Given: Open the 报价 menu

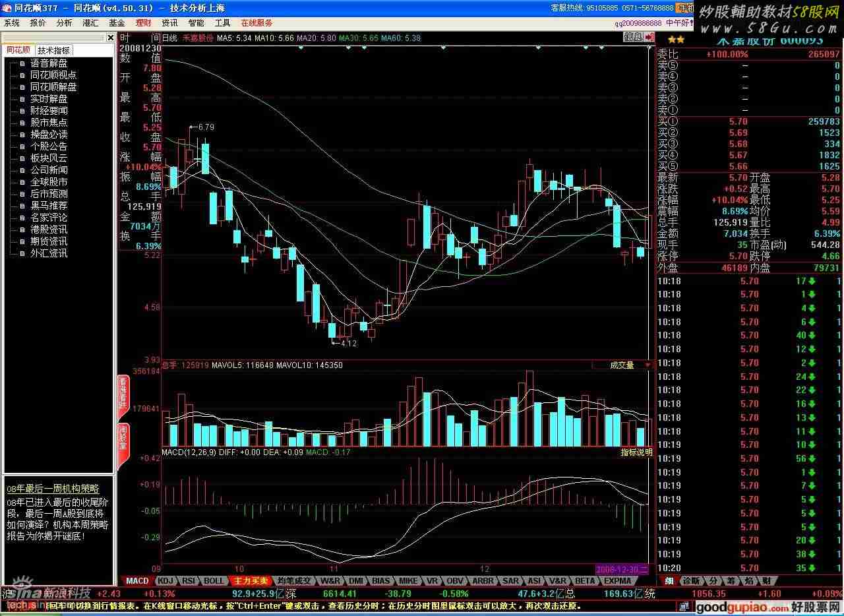Looking at the screenshot, I should (x=38, y=23).
